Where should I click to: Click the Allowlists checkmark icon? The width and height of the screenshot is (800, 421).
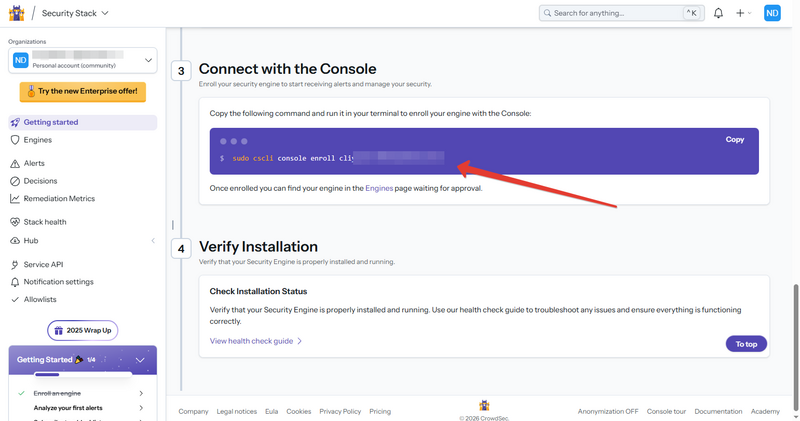(15, 300)
